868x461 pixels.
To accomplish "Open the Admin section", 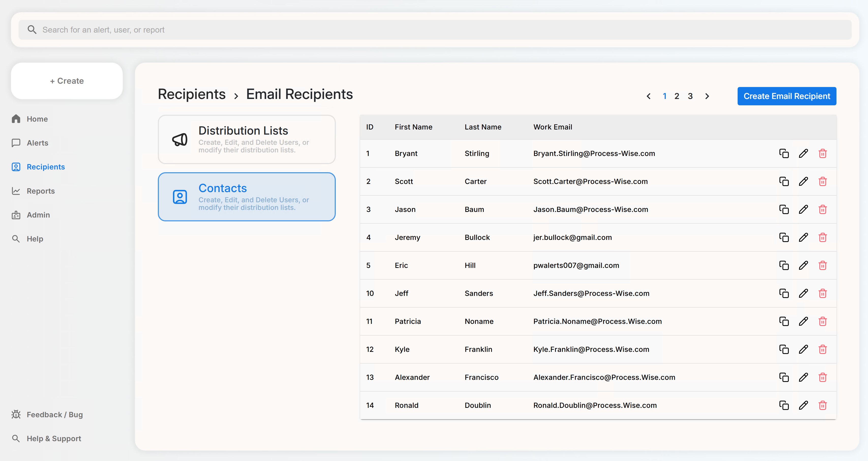I will tap(38, 215).
